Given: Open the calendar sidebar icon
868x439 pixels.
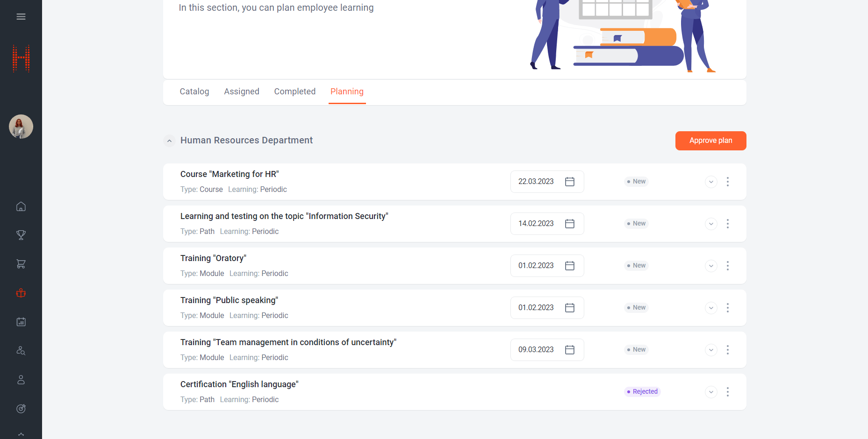Looking at the screenshot, I should (21, 322).
